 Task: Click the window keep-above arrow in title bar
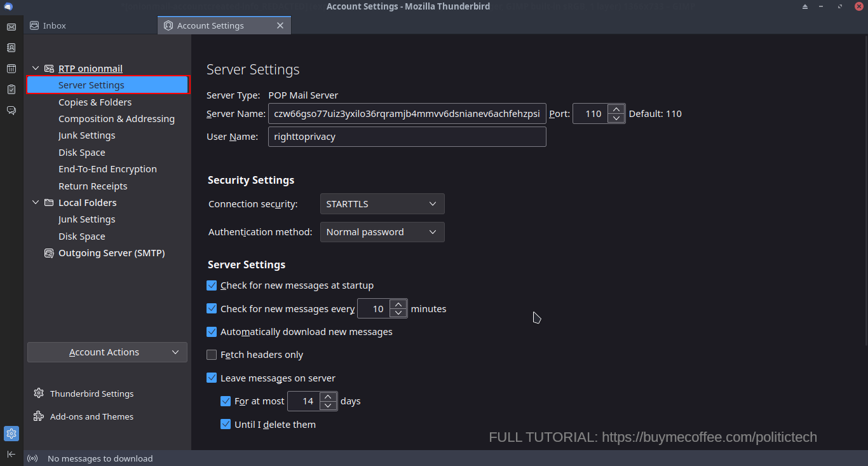[x=804, y=6]
